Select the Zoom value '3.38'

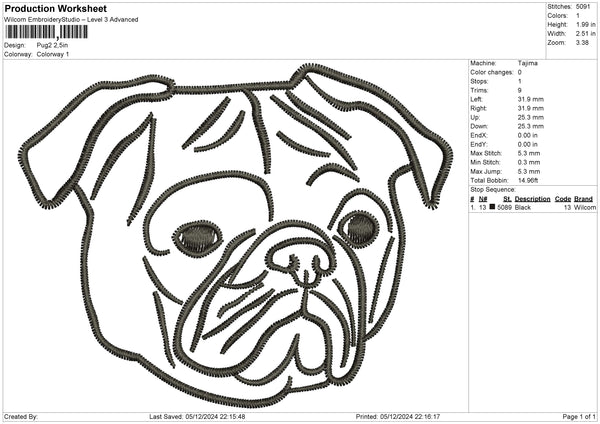point(582,42)
